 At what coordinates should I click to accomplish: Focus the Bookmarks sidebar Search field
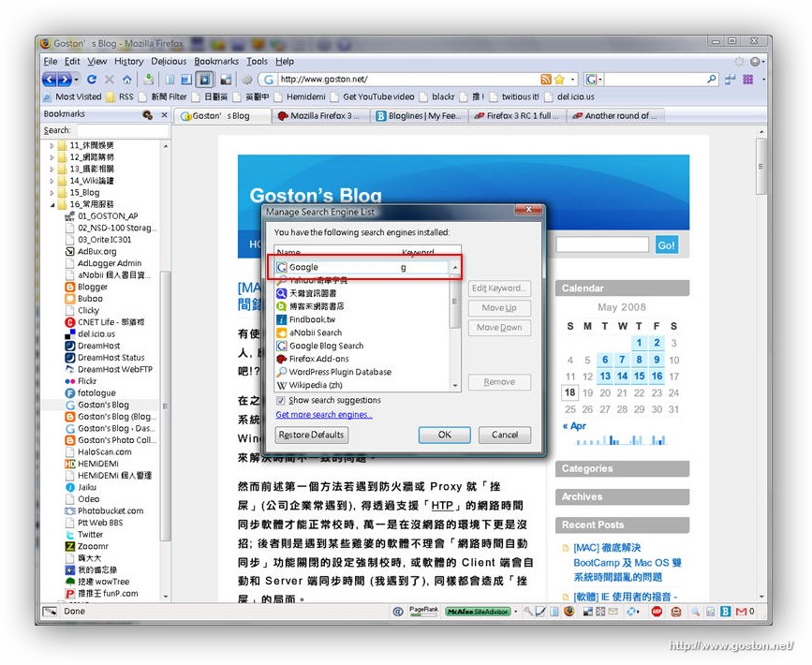click(x=123, y=130)
